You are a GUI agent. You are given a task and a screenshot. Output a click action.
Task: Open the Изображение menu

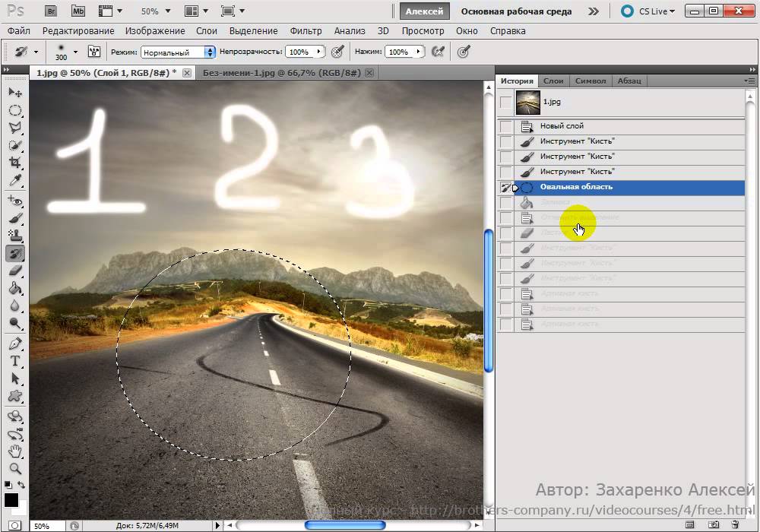(155, 31)
